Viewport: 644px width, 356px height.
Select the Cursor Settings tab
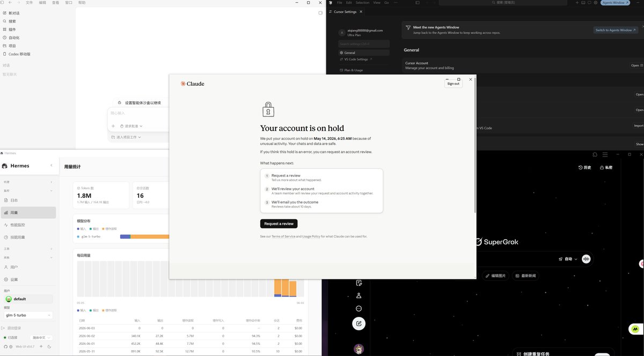345,11
